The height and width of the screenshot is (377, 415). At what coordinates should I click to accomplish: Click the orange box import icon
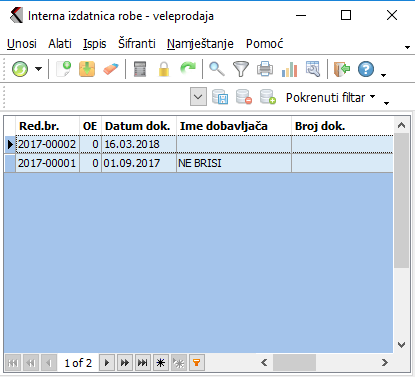87,69
